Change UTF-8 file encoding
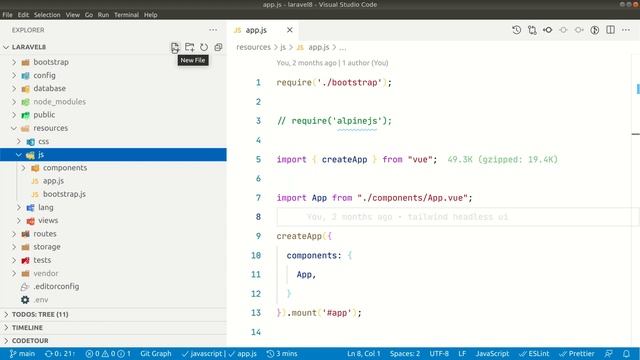640x360 pixels. click(439, 354)
